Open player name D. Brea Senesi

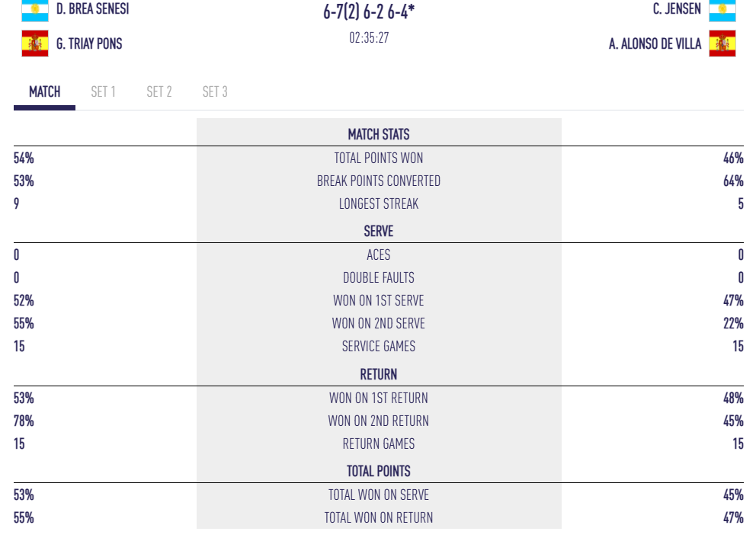[92, 10]
